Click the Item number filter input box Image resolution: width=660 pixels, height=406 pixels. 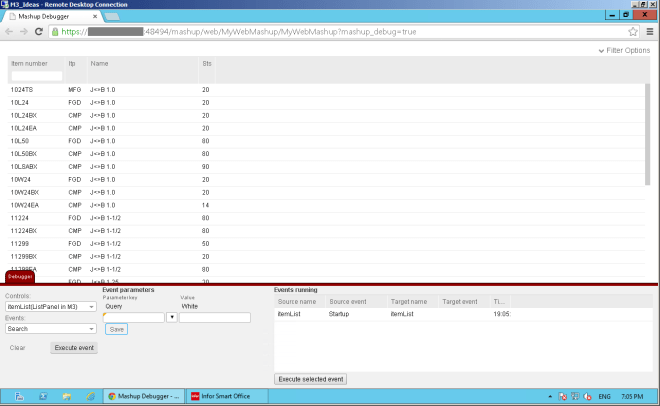click(36, 75)
